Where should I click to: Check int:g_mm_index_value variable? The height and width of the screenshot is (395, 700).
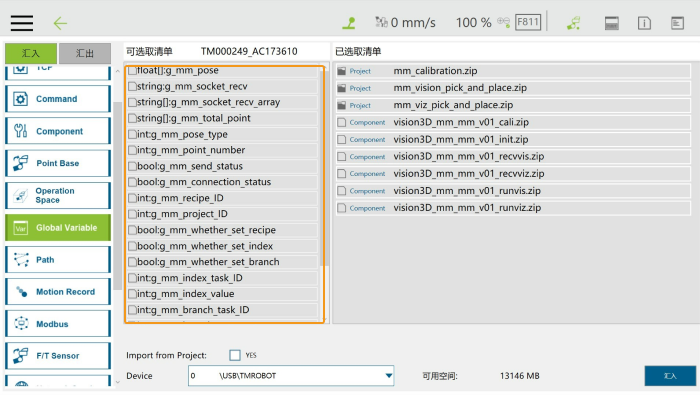[132, 294]
